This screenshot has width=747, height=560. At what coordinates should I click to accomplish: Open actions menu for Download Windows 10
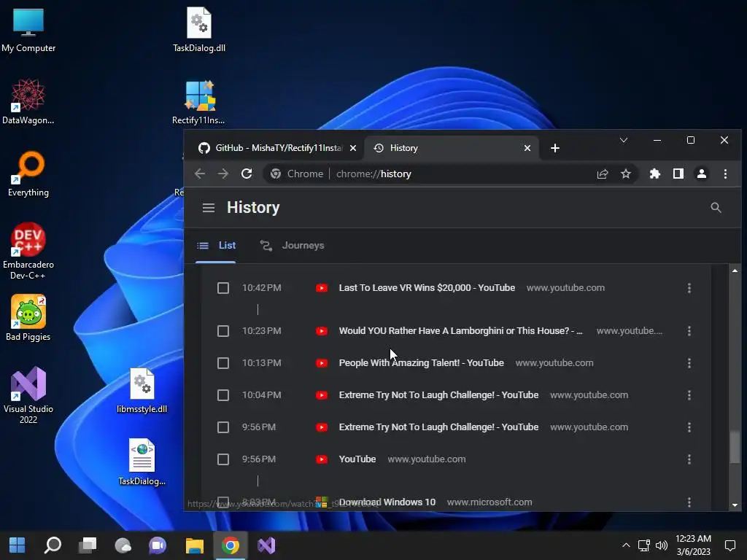click(689, 502)
